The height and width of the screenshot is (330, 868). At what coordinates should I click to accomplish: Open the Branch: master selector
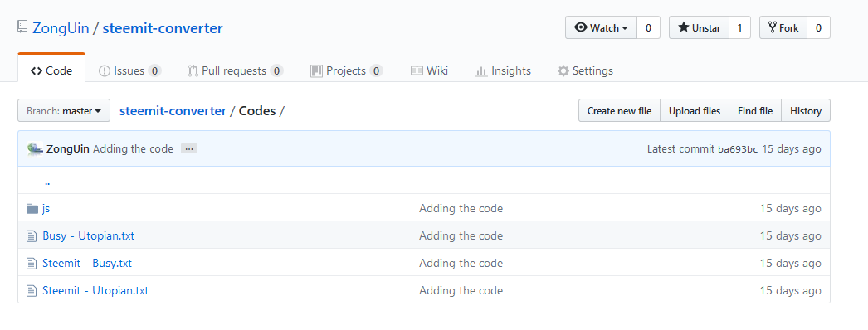pyautogui.click(x=64, y=110)
